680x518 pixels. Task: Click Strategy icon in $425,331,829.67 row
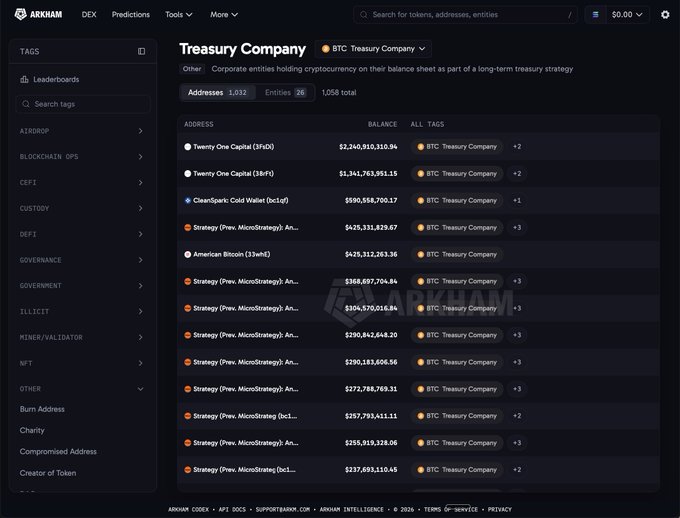click(x=187, y=227)
